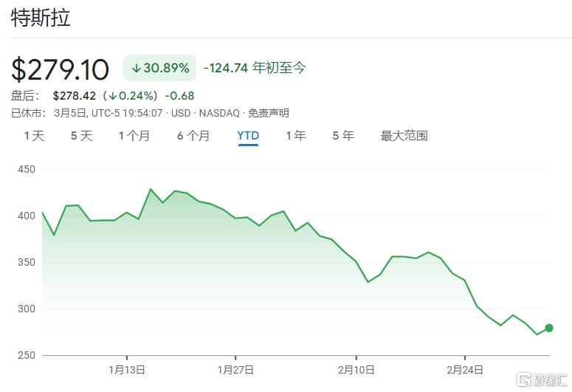Viewport: 572px width, 392px height.
Task: Click the 30.89% decline badge
Action: [x=160, y=68]
